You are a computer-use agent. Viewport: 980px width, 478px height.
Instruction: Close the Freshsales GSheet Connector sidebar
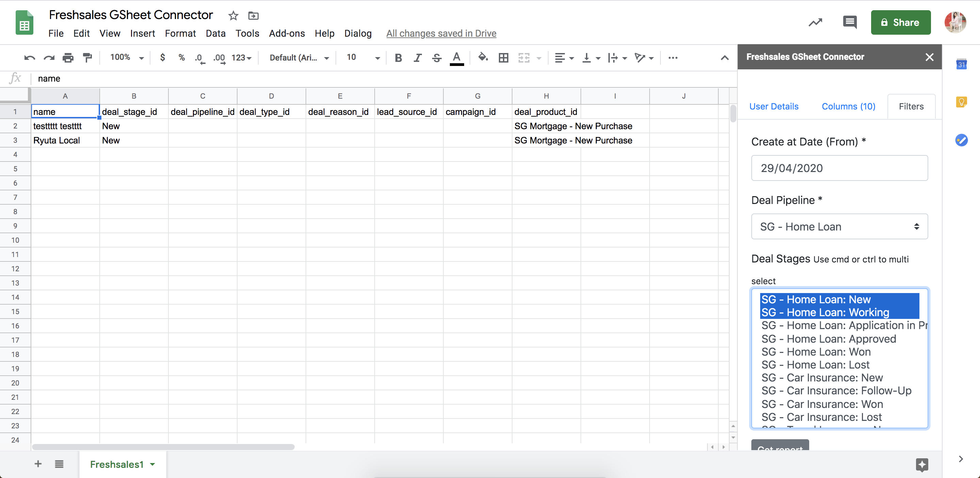[929, 57]
